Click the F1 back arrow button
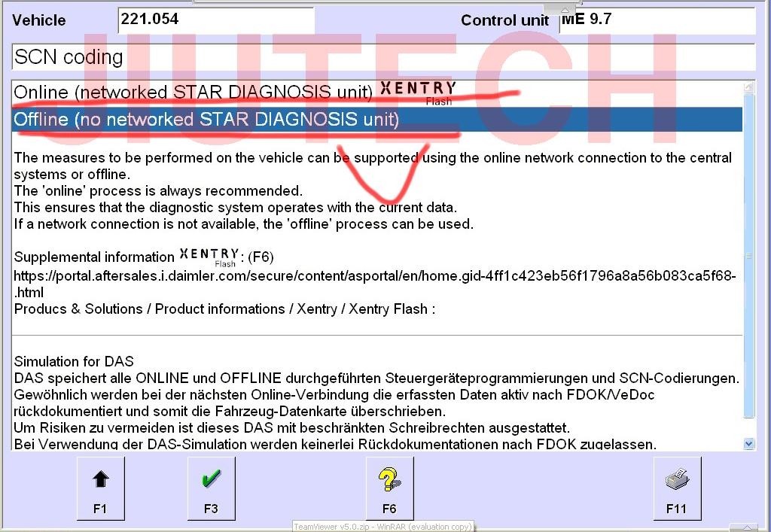 click(100, 488)
